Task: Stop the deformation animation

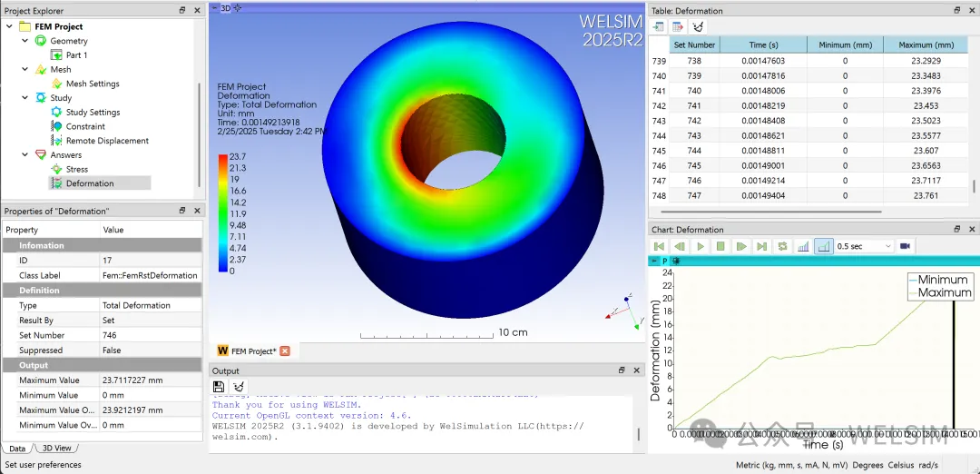Action: point(720,246)
